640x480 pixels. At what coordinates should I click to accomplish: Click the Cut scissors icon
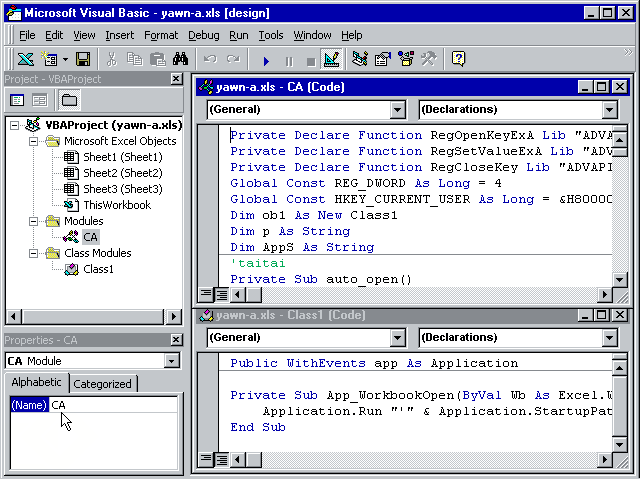click(x=111, y=60)
